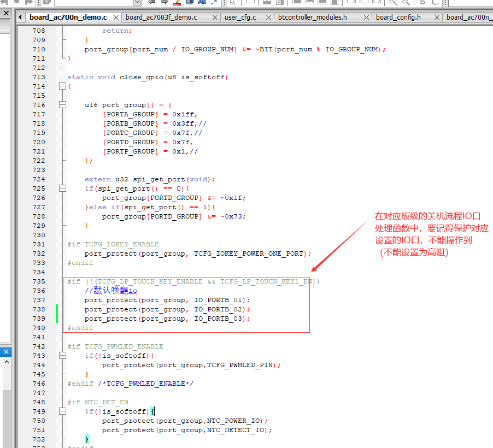Click the '#if TCFG_IOKEY_ENABLE' directive
The width and height of the screenshot is (493, 448).
click(113, 244)
